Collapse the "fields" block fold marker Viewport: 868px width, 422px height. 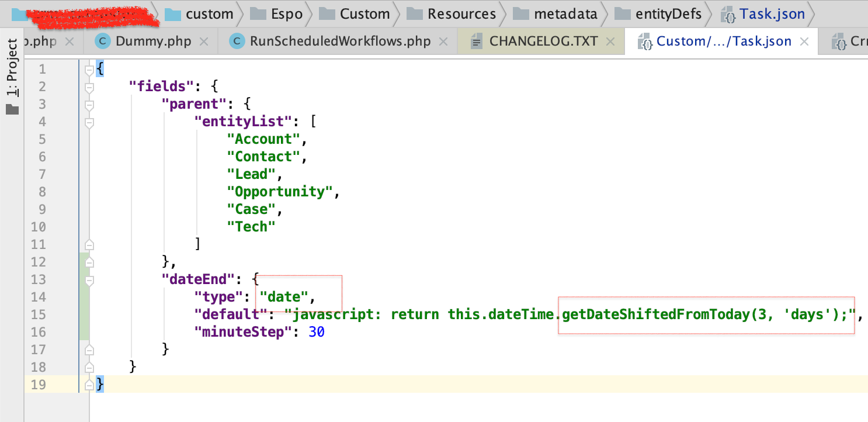(89, 87)
